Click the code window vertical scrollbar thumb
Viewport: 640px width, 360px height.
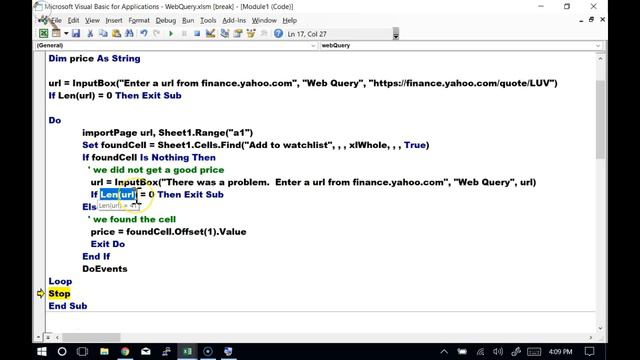click(600, 119)
